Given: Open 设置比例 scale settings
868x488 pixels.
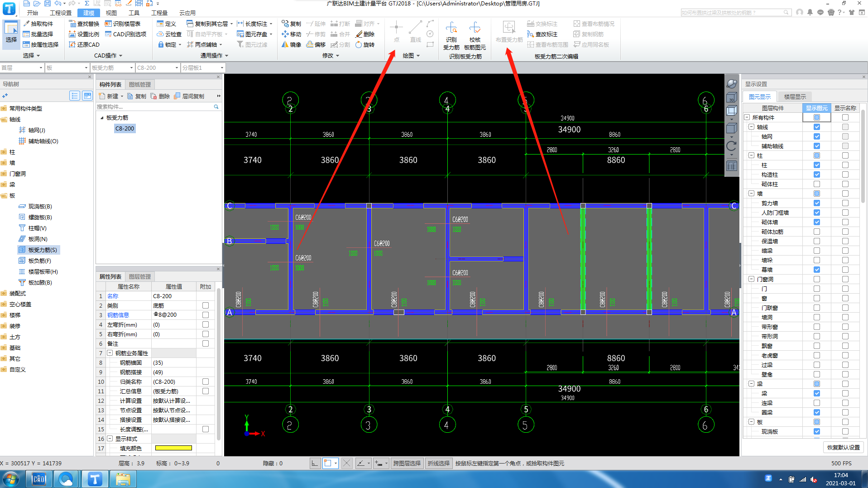Looking at the screenshot, I should [84, 34].
